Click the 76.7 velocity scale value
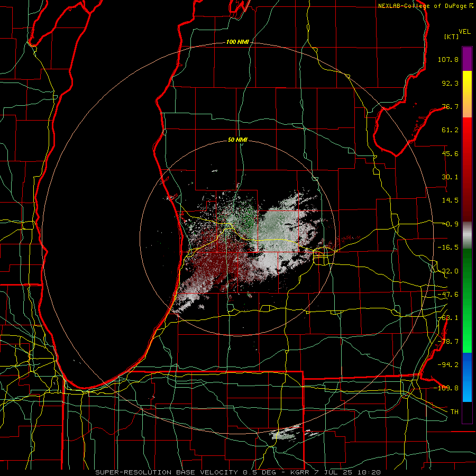 450,106
